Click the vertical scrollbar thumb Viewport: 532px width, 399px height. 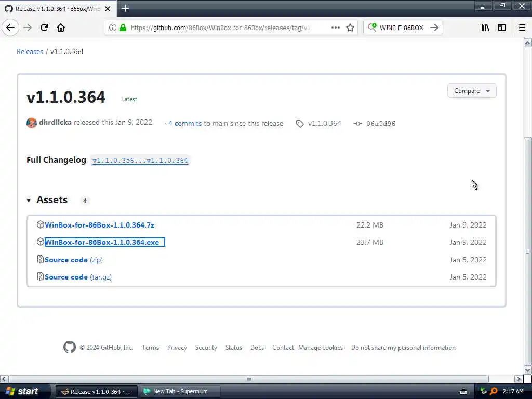(x=528, y=251)
